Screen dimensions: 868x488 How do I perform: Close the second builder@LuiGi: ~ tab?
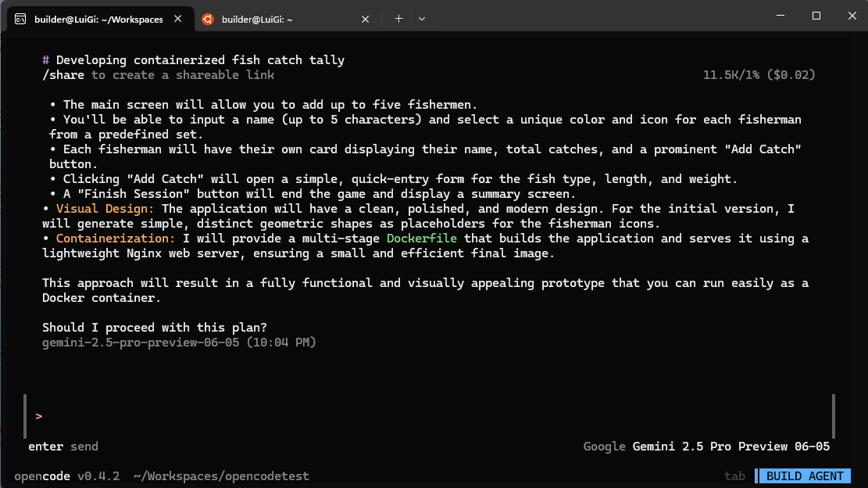click(x=366, y=20)
